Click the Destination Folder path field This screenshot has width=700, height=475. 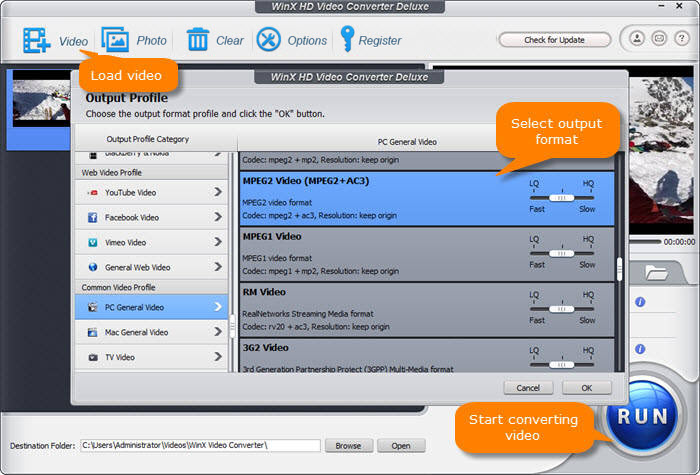pyautogui.click(x=200, y=445)
